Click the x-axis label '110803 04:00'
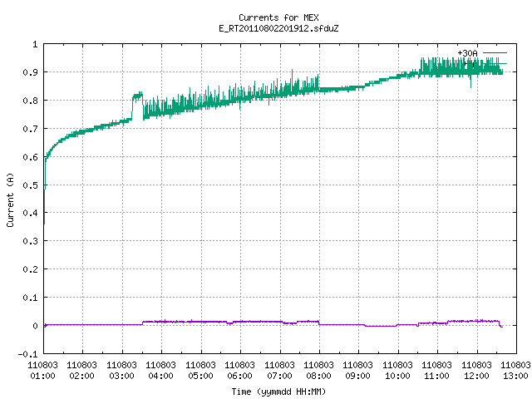This screenshot has height=399, width=532. point(160,370)
